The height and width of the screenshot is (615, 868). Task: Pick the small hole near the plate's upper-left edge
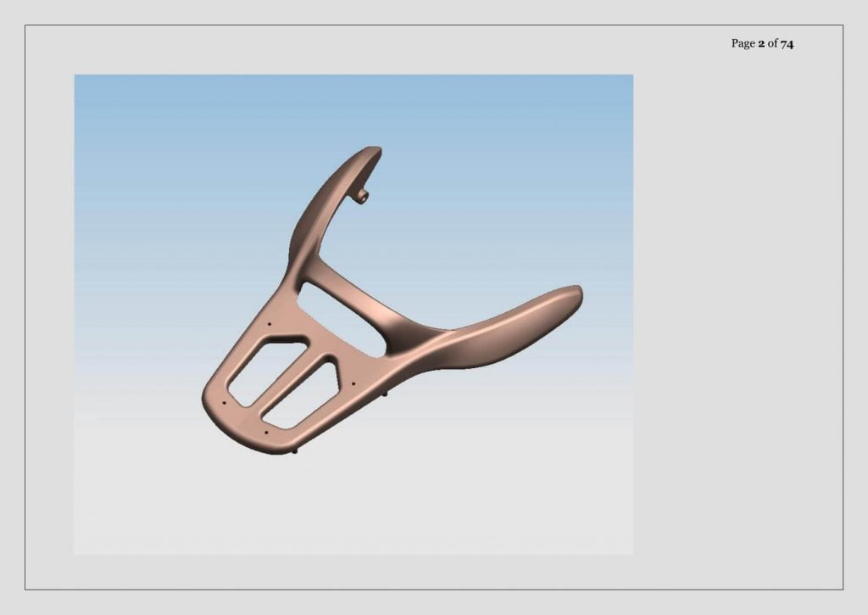269,324
